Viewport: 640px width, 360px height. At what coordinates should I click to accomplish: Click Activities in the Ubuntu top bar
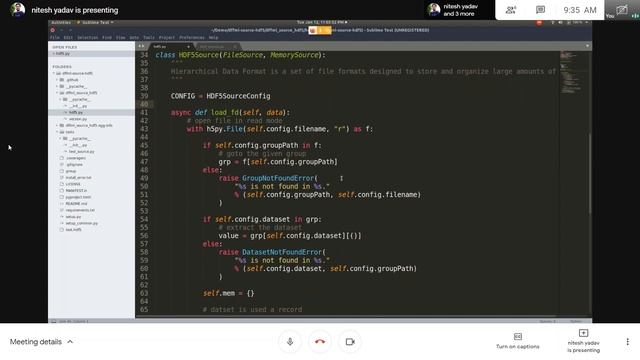(x=61, y=22)
